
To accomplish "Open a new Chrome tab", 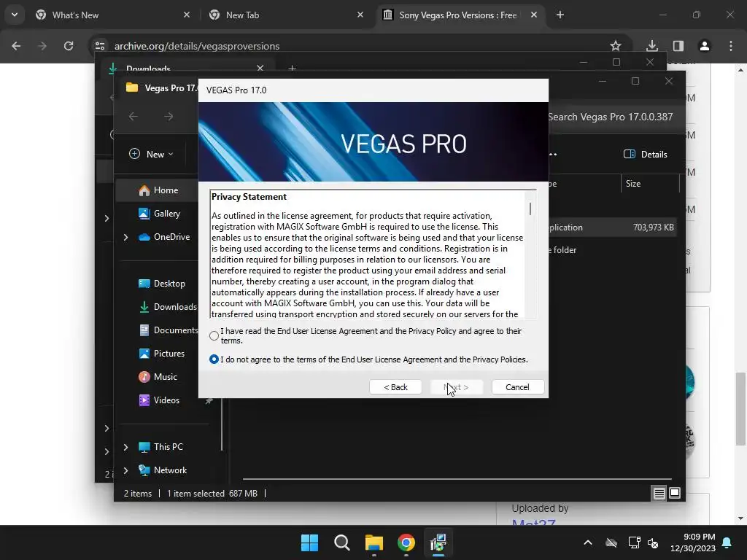I will click(560, 15).
